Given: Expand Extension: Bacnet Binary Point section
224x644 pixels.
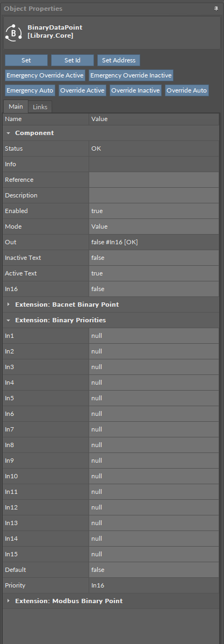Looking at the screenshot, I should tap(8, 305).
